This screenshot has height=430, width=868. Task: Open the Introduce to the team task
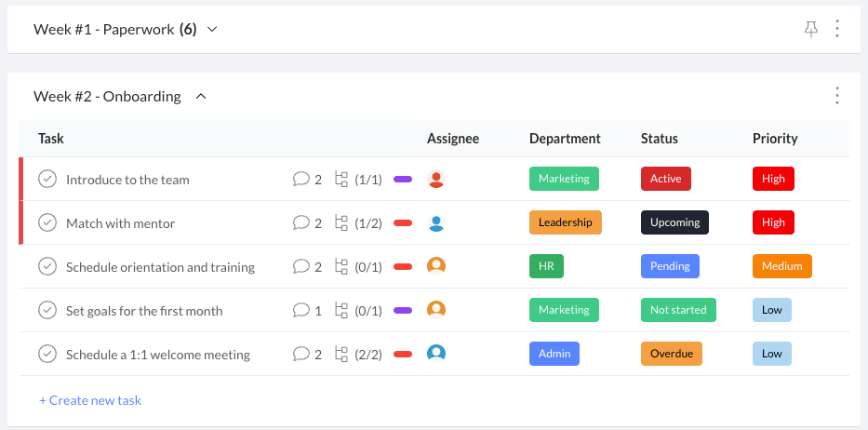coord(127,180)
